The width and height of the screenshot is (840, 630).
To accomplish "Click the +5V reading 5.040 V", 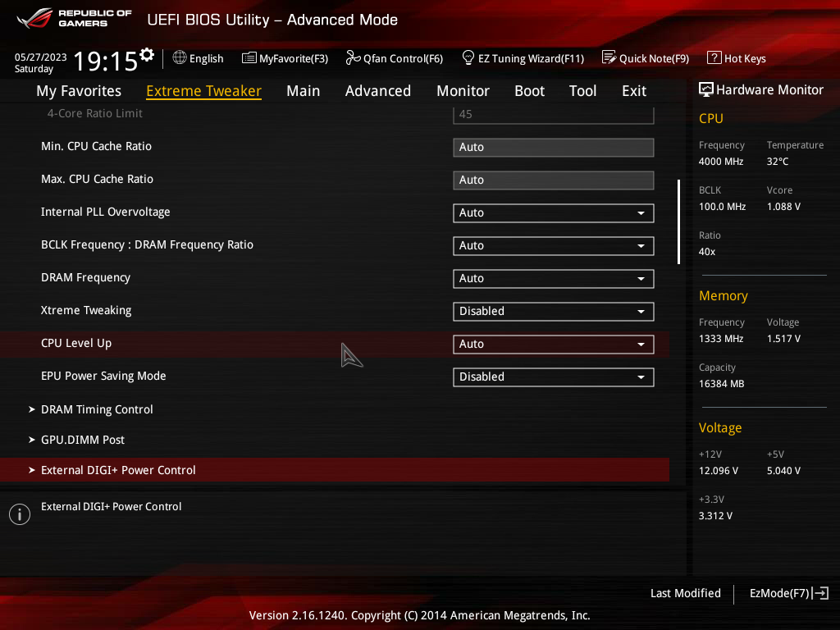I will click(x=783, y=470).
